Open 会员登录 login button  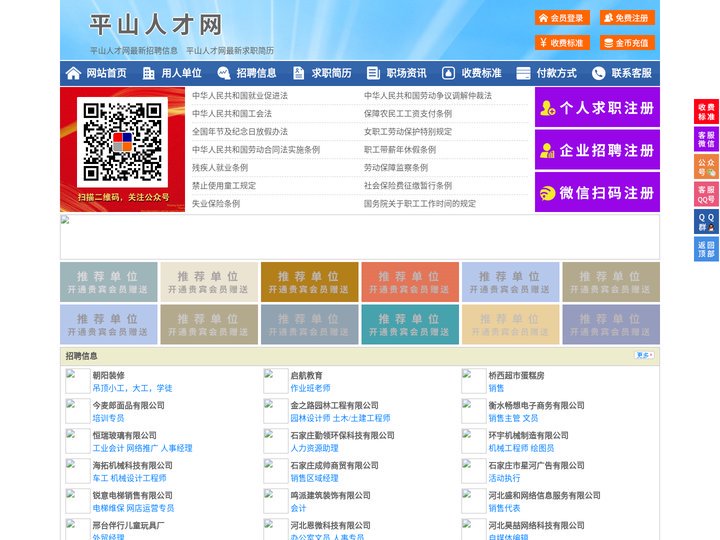pos(562,18)
